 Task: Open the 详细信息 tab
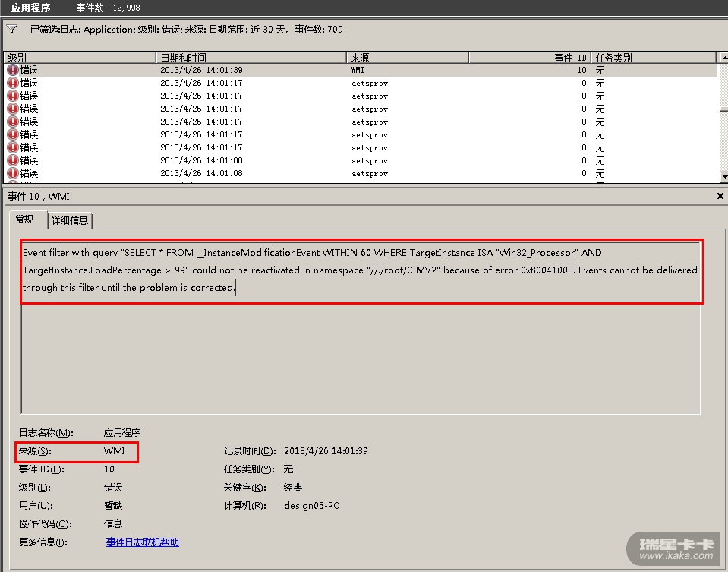pyautogui.click(x=70, y=220)
